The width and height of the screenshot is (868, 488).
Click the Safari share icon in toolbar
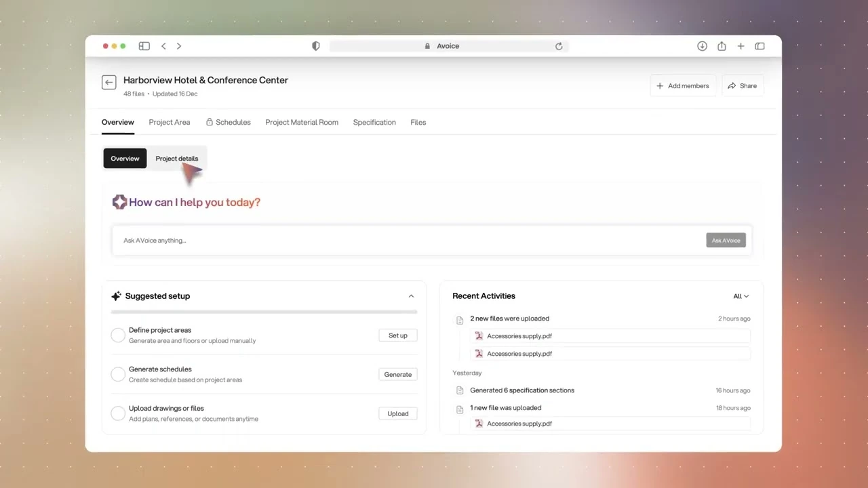click(722, 46)
